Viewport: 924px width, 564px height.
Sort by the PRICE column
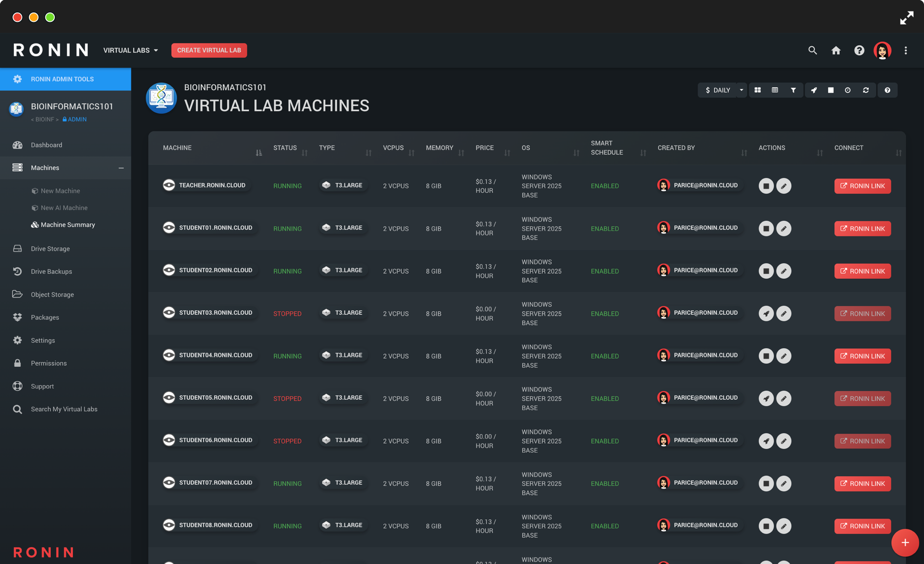coord(507,153)
